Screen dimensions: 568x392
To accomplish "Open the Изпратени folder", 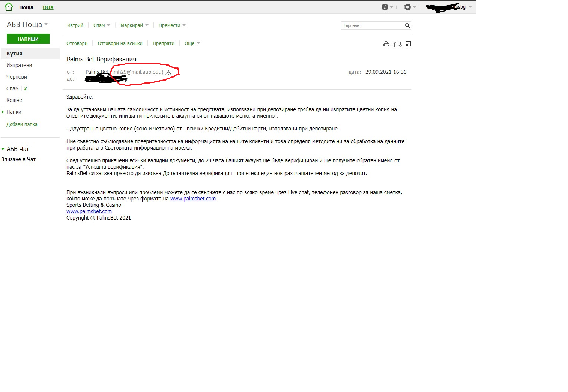I will tap(19, 65).
